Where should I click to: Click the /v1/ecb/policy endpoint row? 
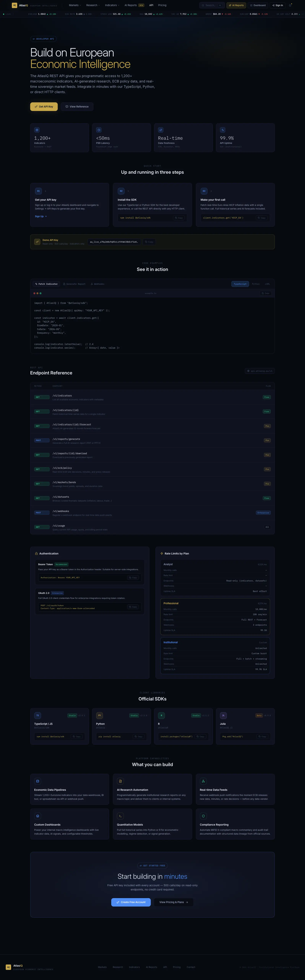coord(152,470)
